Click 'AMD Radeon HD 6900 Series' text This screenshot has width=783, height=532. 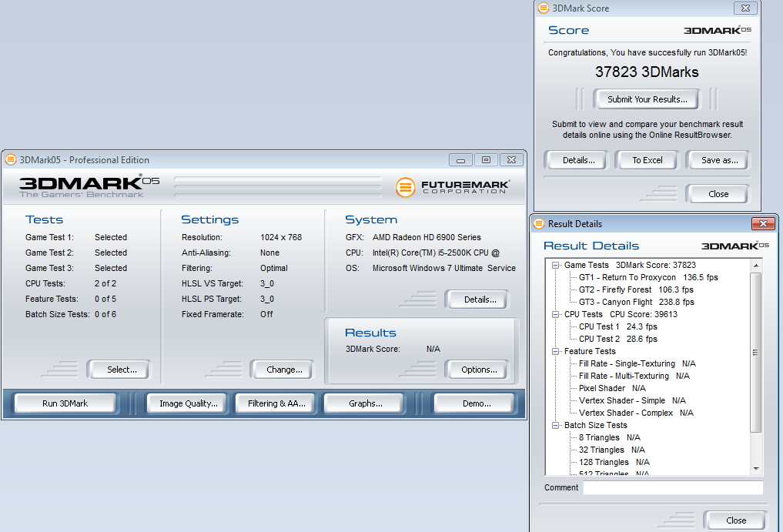coord(427,237)
